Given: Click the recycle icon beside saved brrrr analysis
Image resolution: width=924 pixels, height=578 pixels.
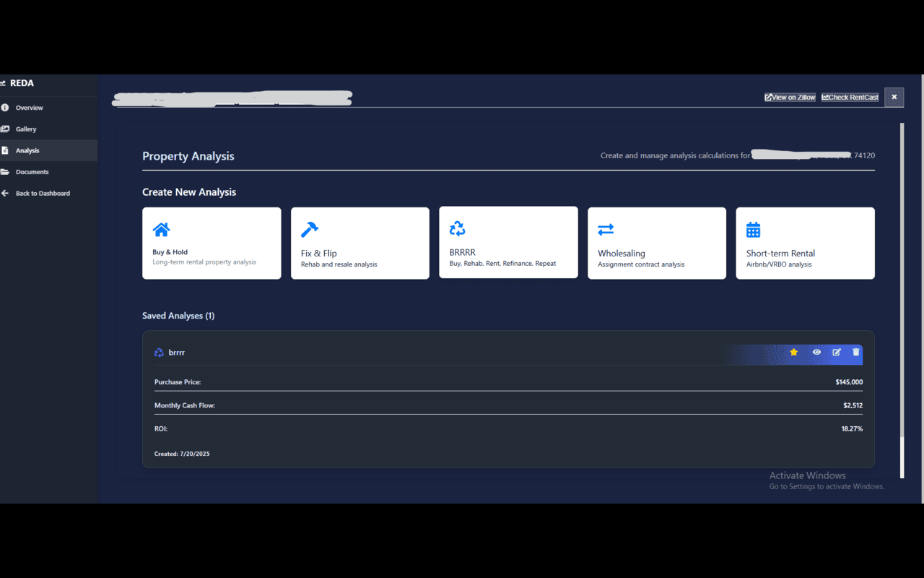Looking at the screenshot, I should (x=159, y=353).
